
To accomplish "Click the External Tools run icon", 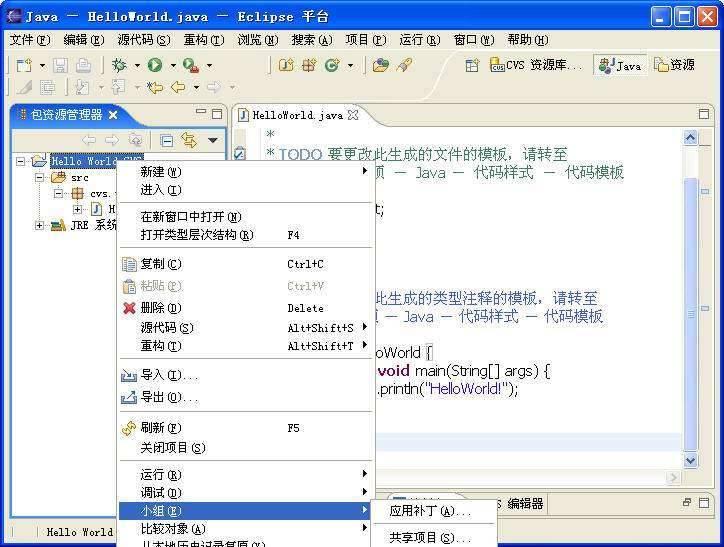I will 191,65.
